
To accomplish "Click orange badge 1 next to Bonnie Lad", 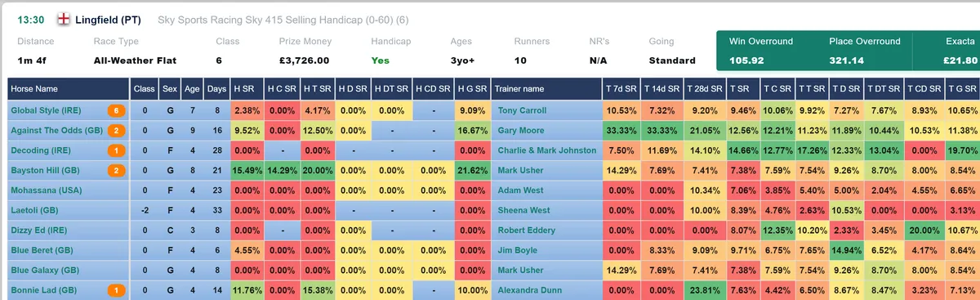I will pyautogui.click(x=117, y=290).
